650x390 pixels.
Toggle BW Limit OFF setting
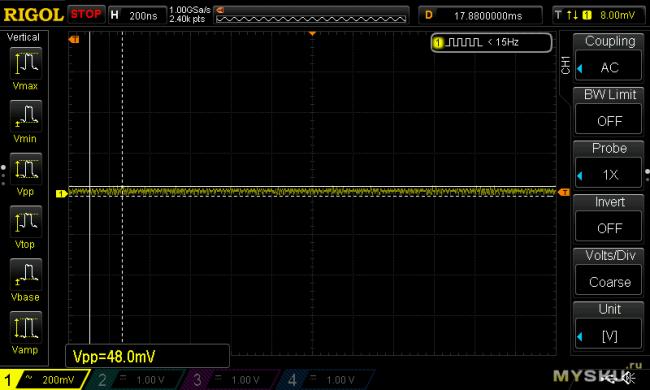click(x=609, y=111)
